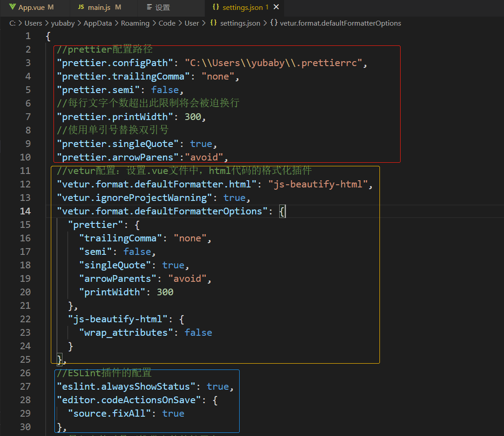Click the //使用单引号替换双引号 comment

(x=113, y=130)
